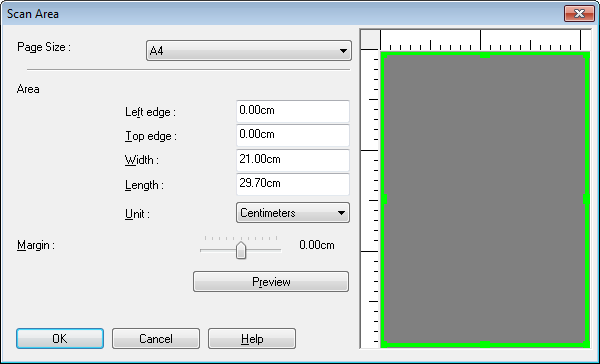Click the Preview button

pyautogui.click(x=271, y=282)
